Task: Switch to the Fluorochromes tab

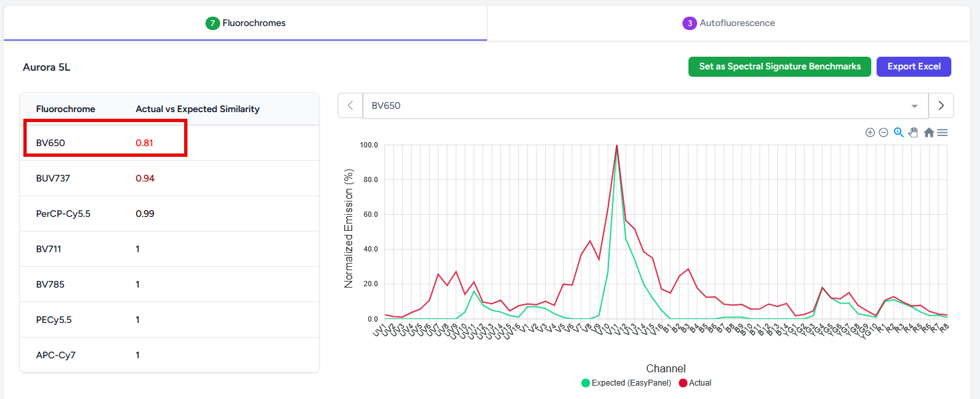Action: [x=246, y=23]
